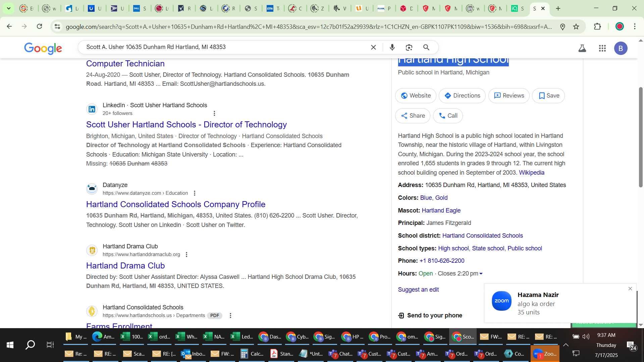The height and width of the screenshot is (362, 644).
Task: Click the Gold color link
Action: coord(441,198)
